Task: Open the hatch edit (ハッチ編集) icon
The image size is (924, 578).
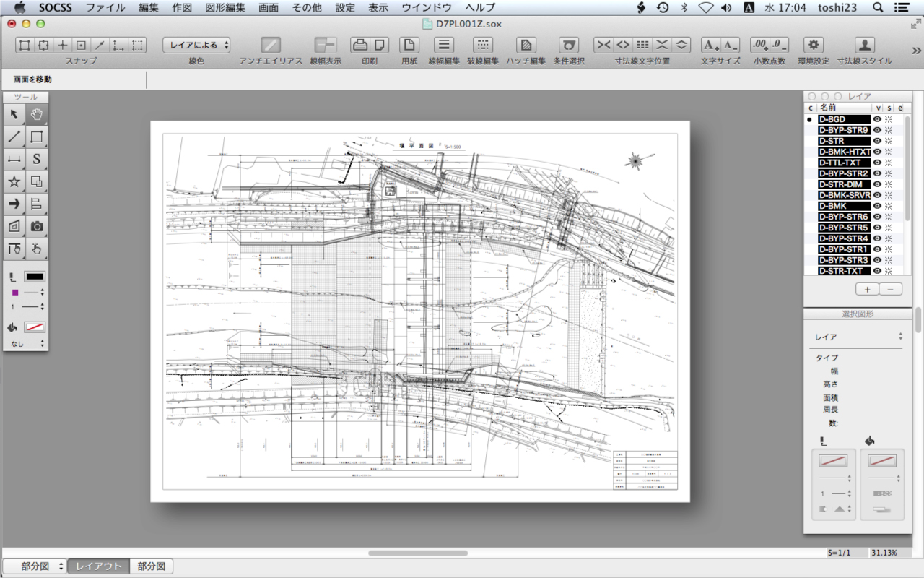Action: point(526,45)
